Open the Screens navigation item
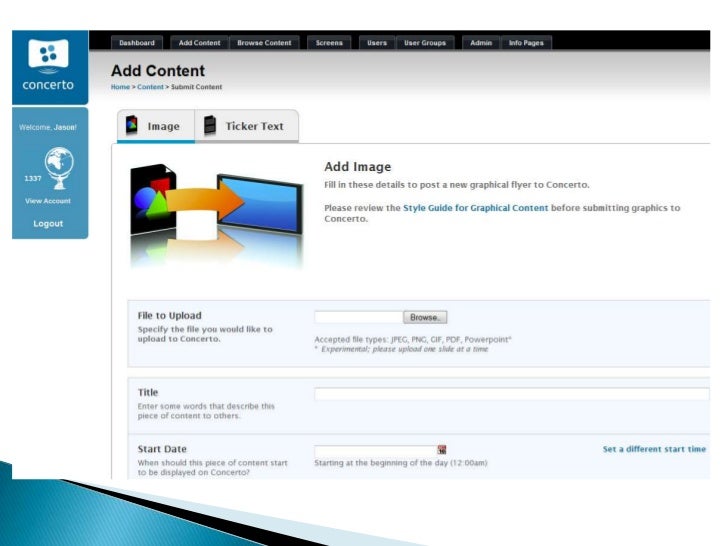Viewport: 728px width, 546px height. pyautogui.click(x=329, y=43)
